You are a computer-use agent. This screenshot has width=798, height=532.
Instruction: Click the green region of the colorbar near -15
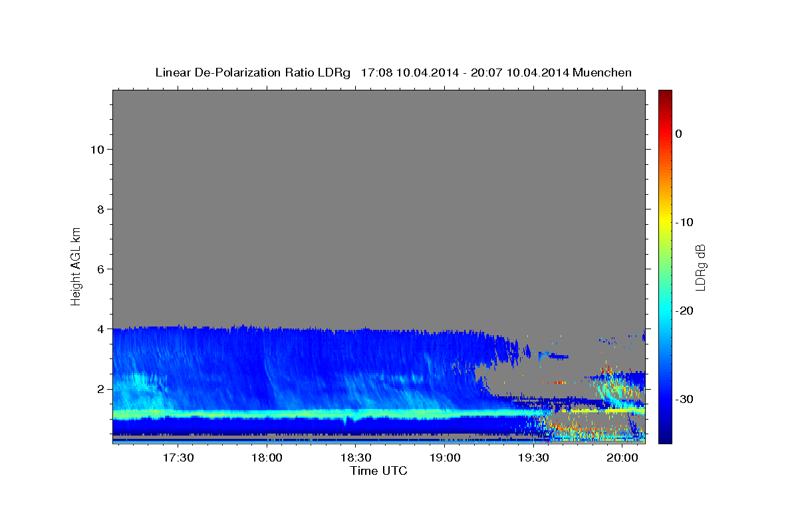[x=665, y=266]
